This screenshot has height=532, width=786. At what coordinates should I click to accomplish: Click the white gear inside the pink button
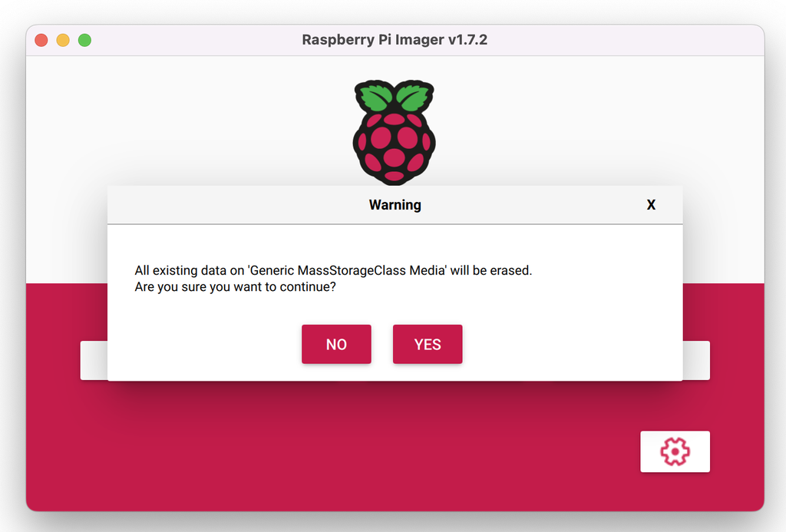(x=675, y=451)
